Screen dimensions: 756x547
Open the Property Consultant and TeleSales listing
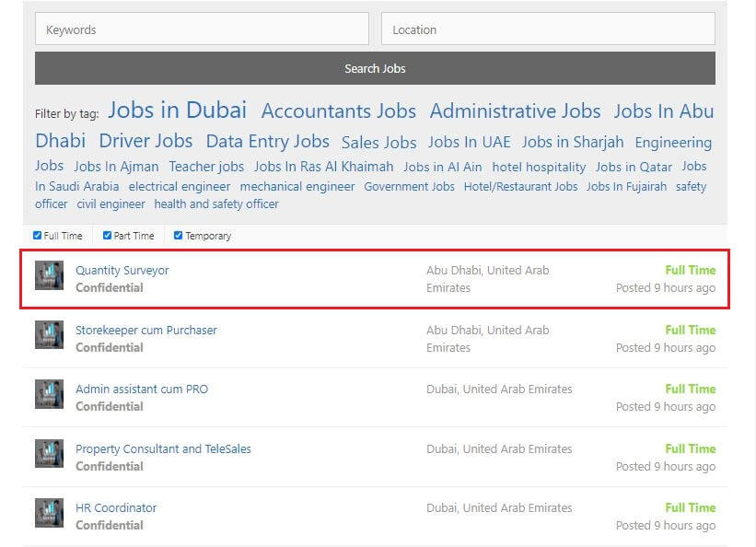click(163, 449)
